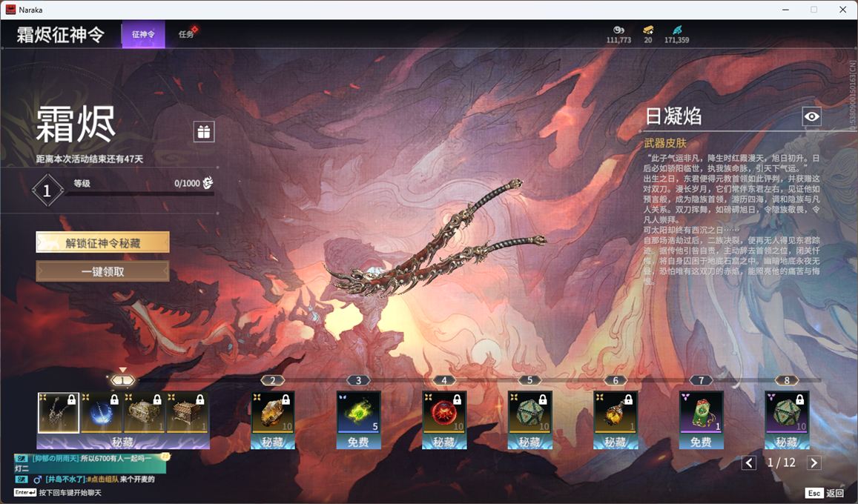
Task: Click level 3 marker on progress track
Action: [x=358, y=380]
